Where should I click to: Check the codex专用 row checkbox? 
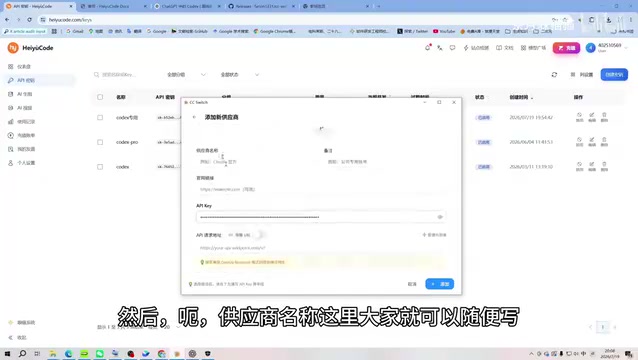[100, 118]
